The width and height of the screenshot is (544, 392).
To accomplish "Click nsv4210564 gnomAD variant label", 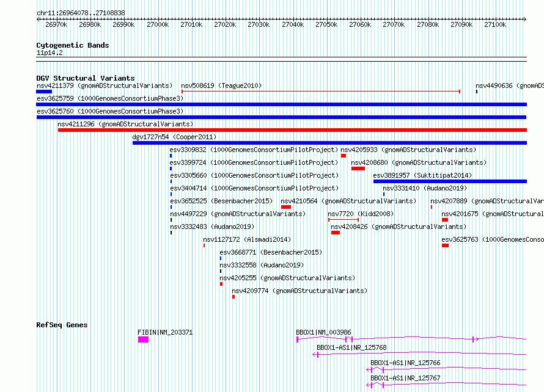I will click(x=348, y=201).
